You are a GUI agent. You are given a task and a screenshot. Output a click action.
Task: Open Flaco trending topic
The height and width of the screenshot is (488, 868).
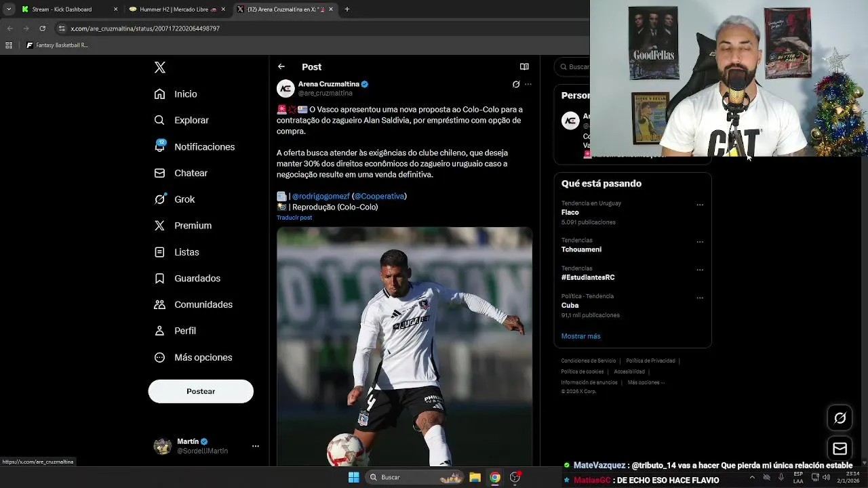click(570, 212)
